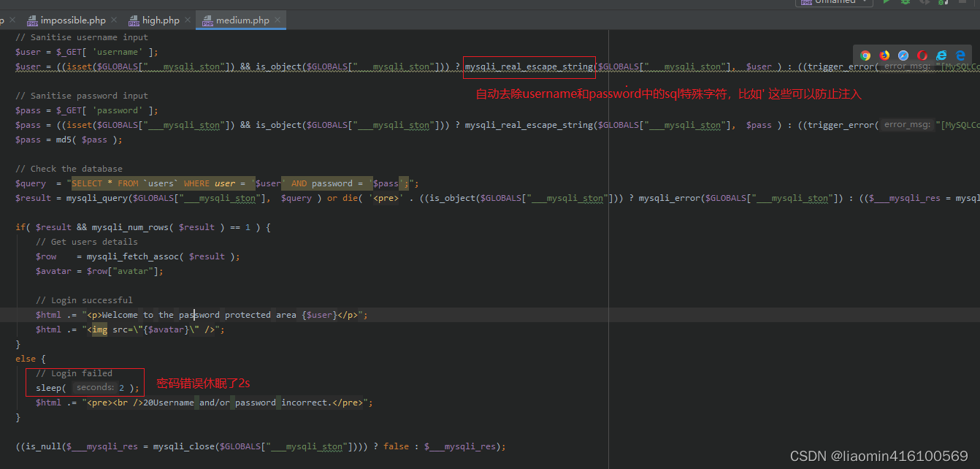Open preview in Edge browser

[960, 55]
